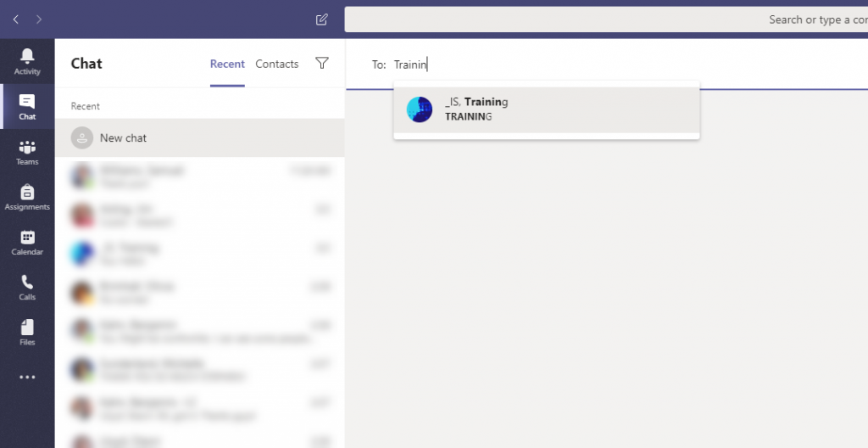Open Chat in the left rail
Screen dimensions: 868x448
27,106
